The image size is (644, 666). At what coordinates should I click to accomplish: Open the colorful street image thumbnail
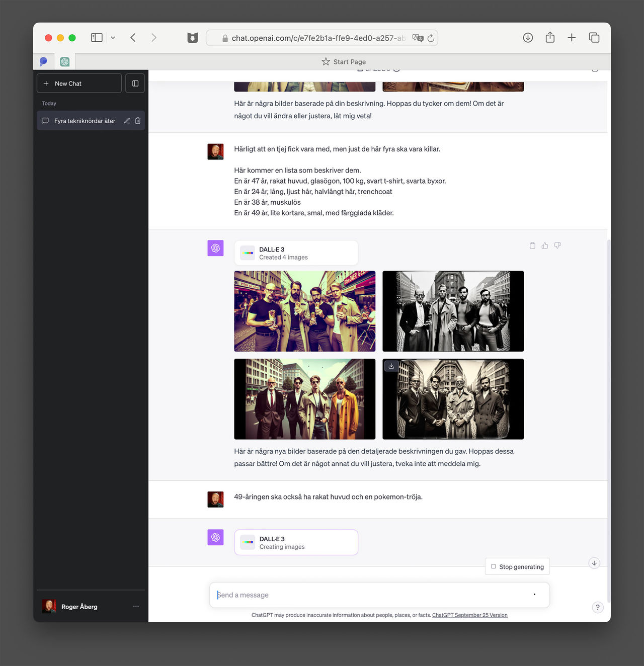pos(304,311)
